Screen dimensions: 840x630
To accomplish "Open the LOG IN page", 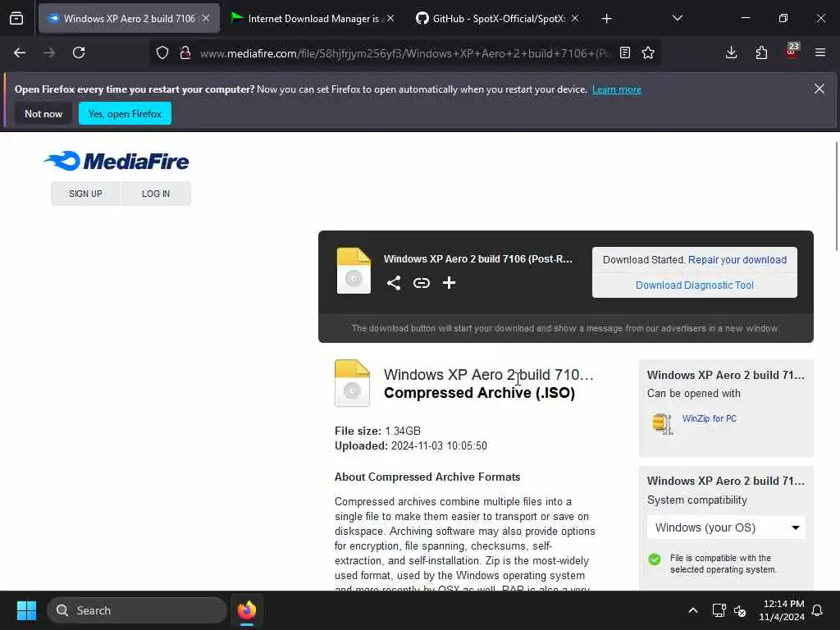I will coord(156,194).
